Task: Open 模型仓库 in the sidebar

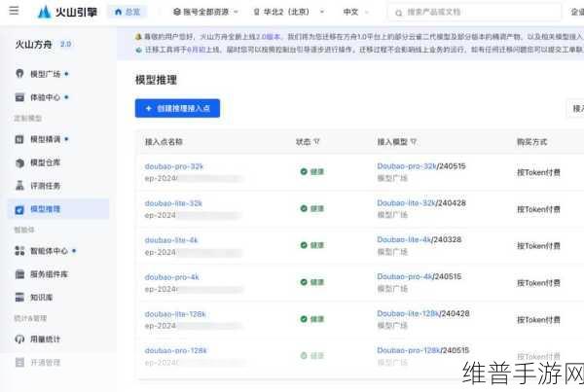Action: click(x=45, y=162)
